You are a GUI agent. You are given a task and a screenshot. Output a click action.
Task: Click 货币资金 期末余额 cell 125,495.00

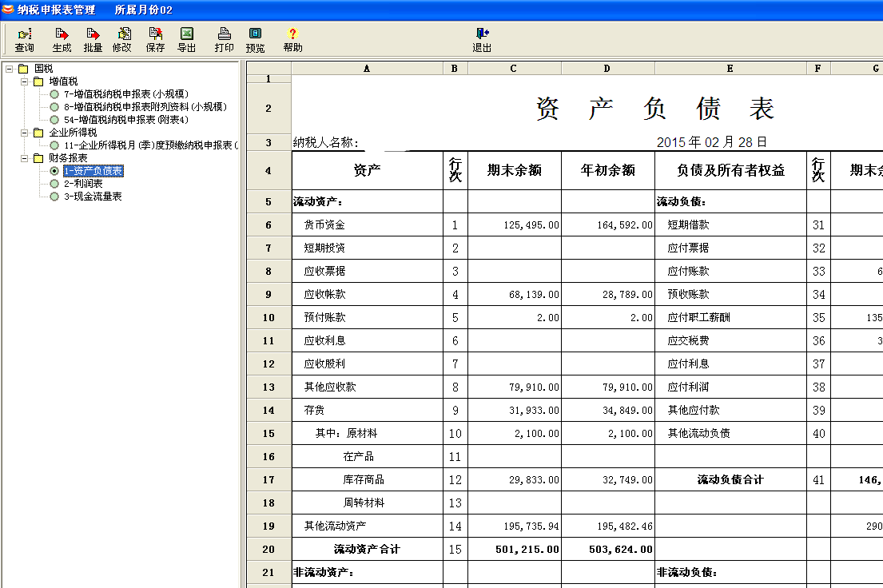click(x=514, y=224)
